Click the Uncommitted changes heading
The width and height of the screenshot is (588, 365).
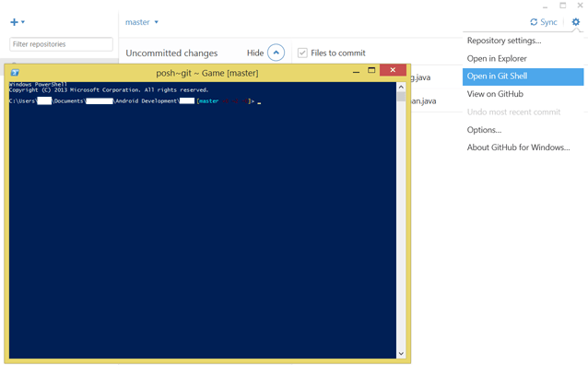171,53
